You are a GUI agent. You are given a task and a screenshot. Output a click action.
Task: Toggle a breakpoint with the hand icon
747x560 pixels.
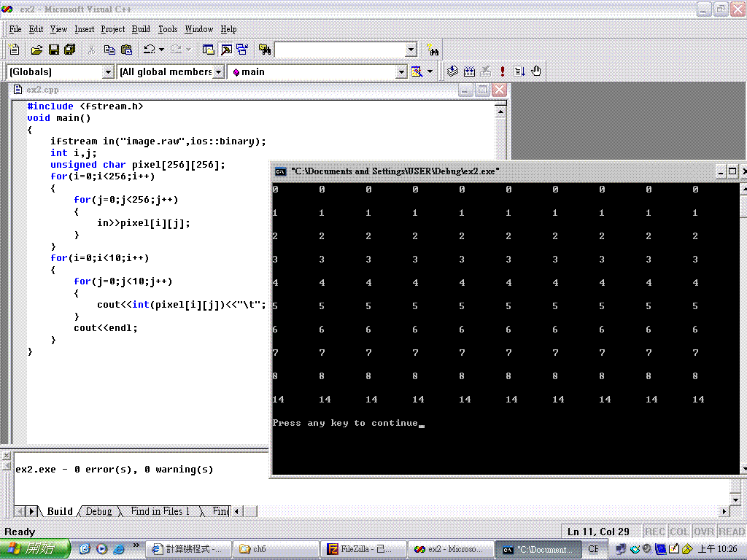536,71
